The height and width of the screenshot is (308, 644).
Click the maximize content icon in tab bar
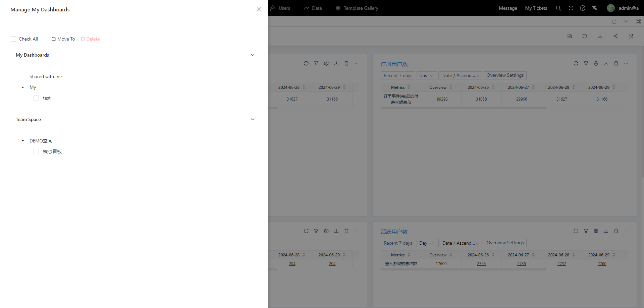pyautogui.click(x=638, y=21)
